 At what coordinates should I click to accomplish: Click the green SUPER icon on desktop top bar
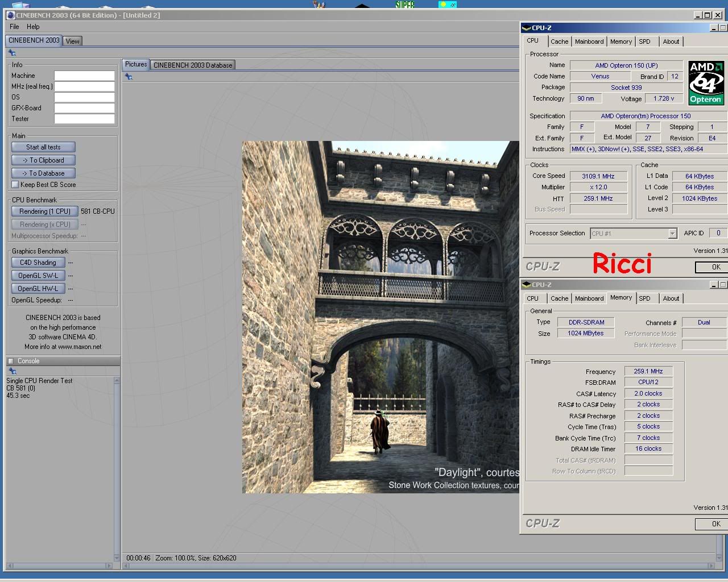(x=405, y=5)
